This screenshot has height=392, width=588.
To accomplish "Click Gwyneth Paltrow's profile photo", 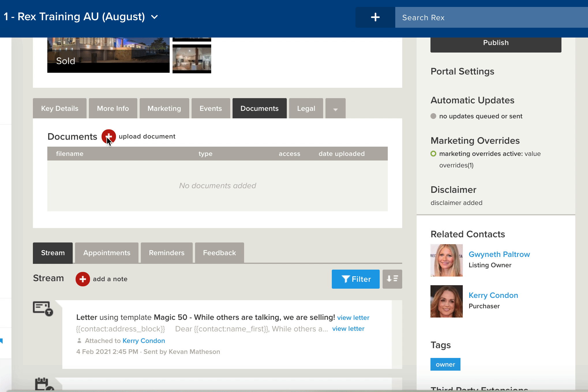I will (447, 260).
